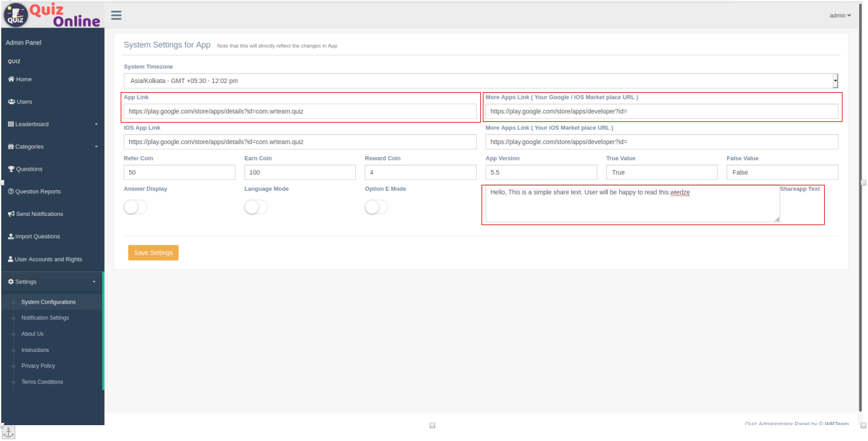
Task: Click Quiz Online logo
Action: 52,15
